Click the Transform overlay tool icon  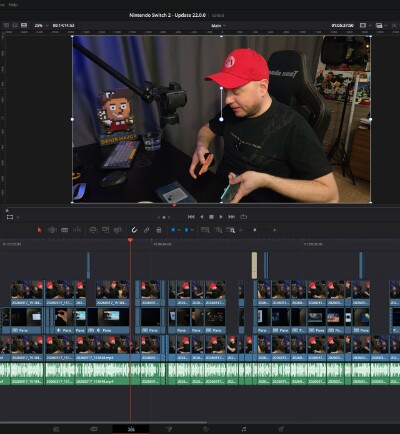click(x=10, y=217)
